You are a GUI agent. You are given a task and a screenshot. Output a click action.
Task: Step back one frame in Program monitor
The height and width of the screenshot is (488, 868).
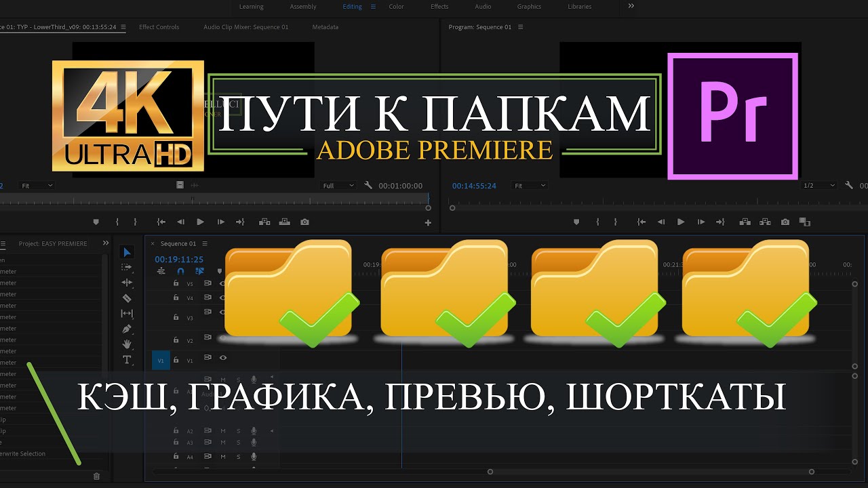pos(661,222)
